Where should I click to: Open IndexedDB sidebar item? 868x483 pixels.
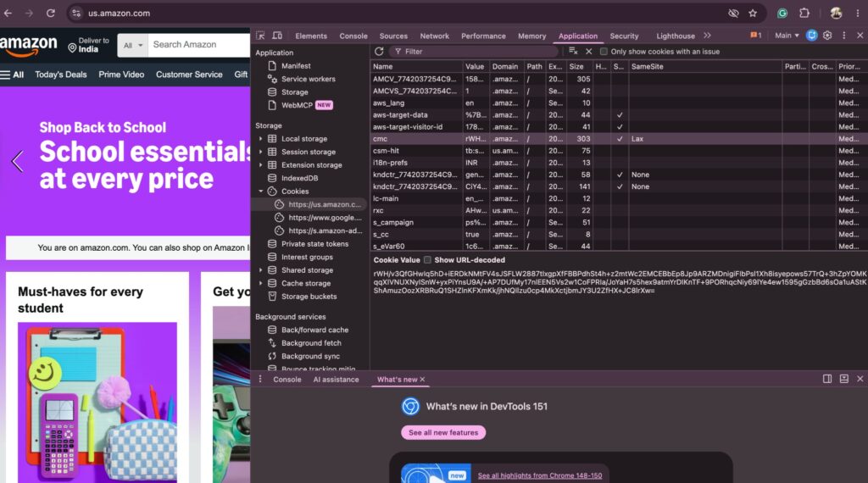point(299,178)
